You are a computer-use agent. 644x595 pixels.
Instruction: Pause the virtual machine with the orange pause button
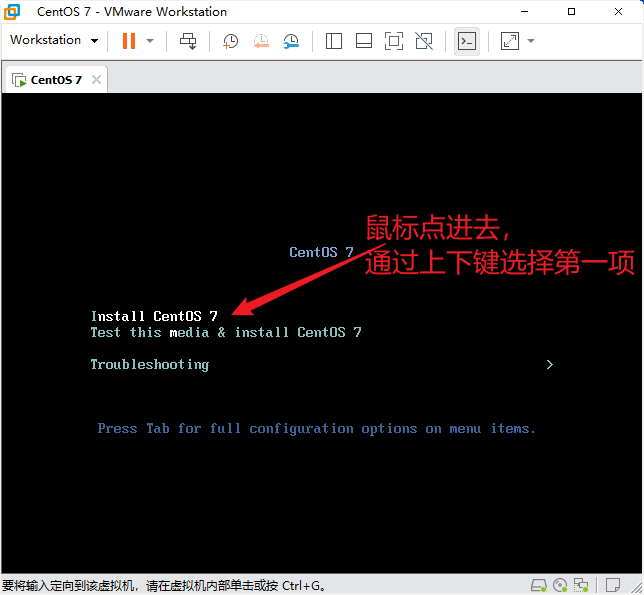129,41
